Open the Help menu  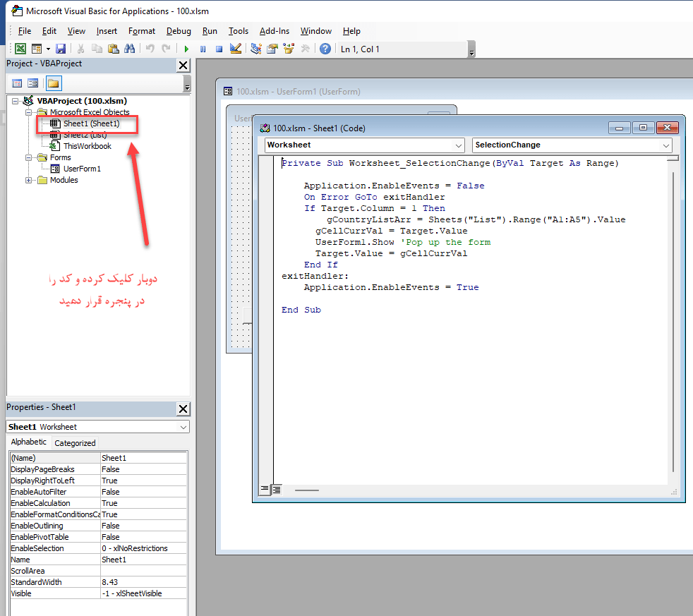[x=351, y=31]
